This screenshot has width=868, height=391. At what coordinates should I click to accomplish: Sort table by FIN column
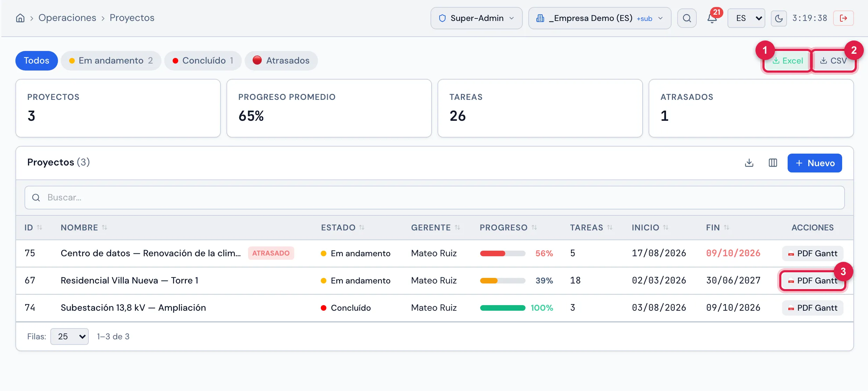click(x=717, y=228)
